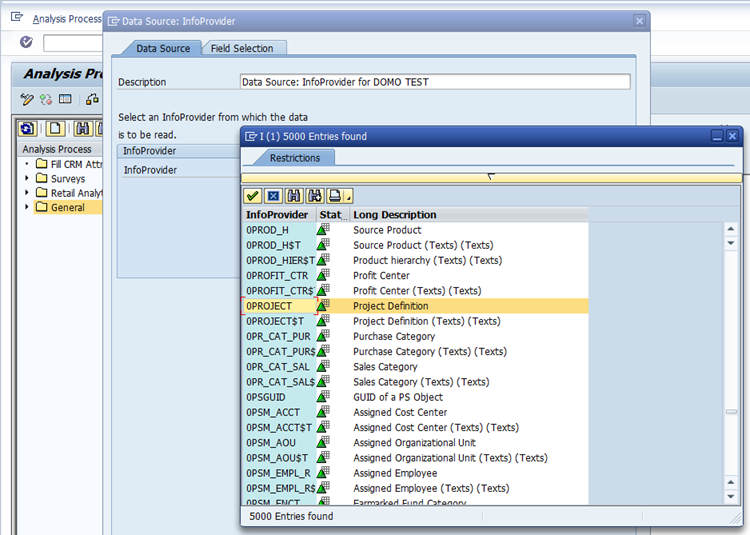Click the table display icon in Analysis Process toolbar

65,99
